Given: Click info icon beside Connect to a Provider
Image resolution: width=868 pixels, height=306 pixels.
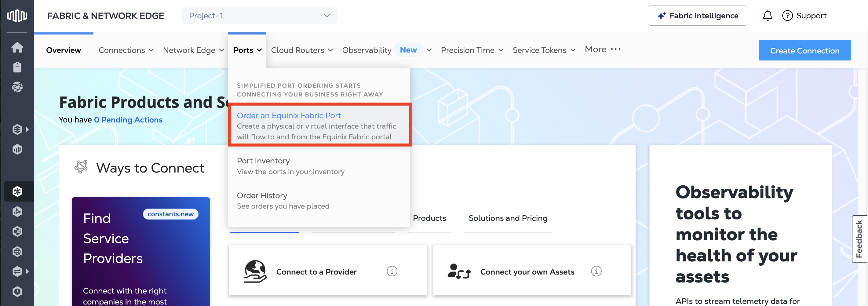Looking at the screenshot, I should click(392, 271).
